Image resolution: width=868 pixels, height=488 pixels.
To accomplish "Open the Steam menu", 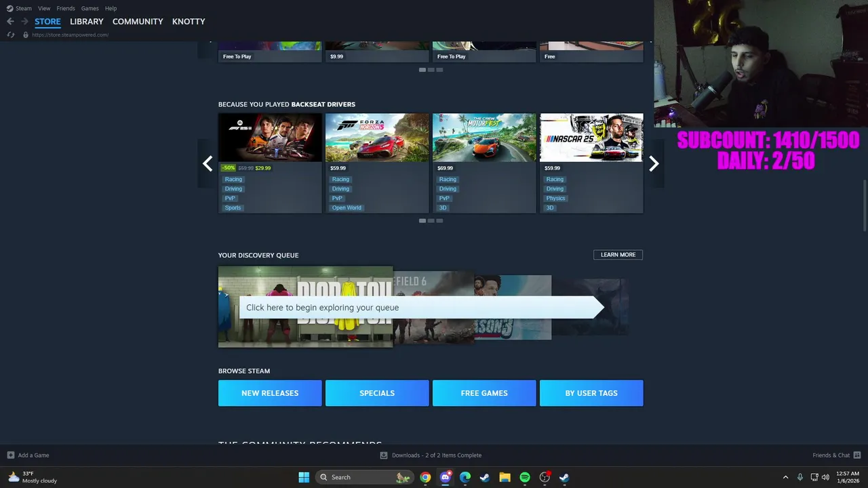I will pos(24,8).
